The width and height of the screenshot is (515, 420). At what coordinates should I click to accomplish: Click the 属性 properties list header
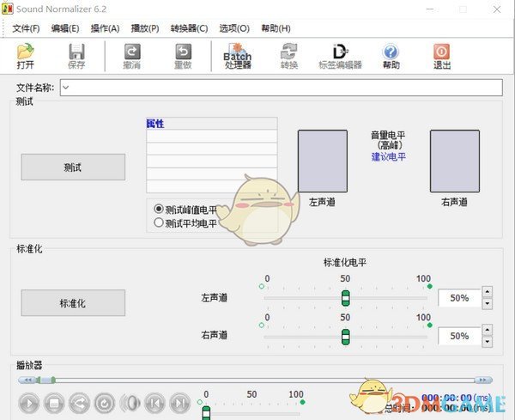point(212,124)
